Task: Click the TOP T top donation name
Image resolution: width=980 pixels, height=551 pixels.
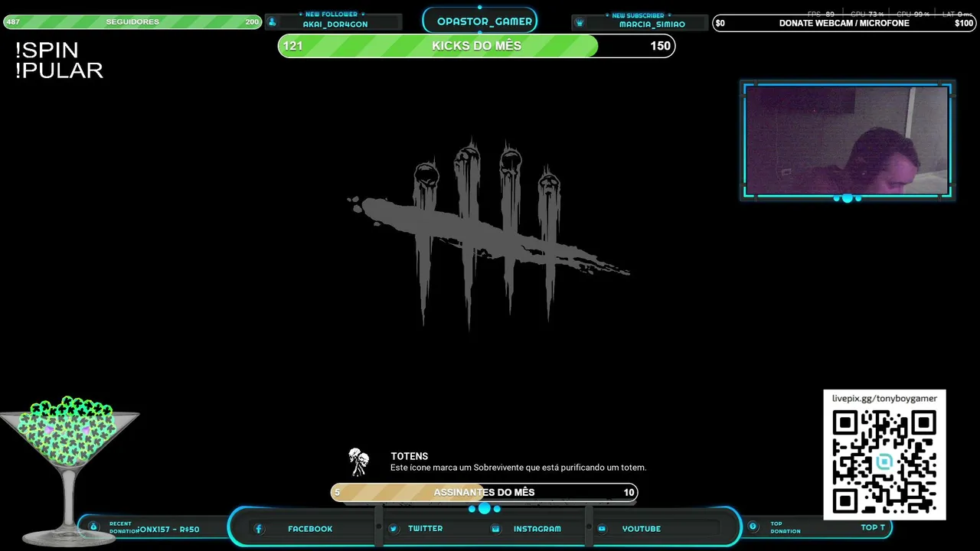Action: (873, 527)
